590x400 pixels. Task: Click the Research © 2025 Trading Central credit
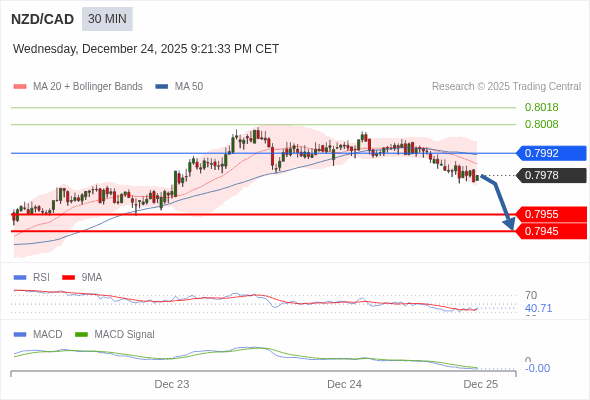pos(506,87)
